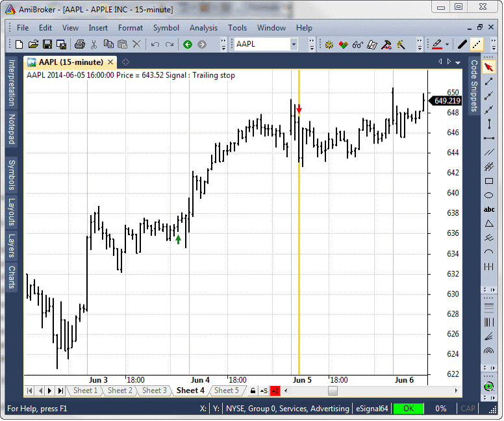Add a new chart tab with plus
The height and width of the screenshot is (421, 504).
[126, 62]
